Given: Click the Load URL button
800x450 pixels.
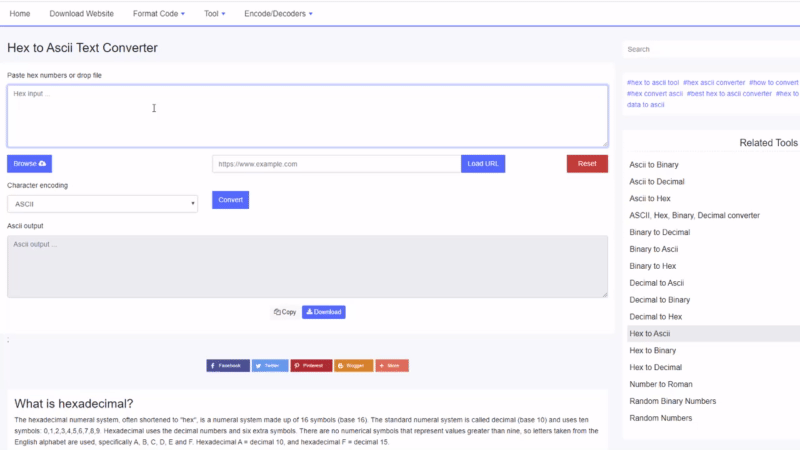Looking at the screenshot, I should tap(484, 163).
